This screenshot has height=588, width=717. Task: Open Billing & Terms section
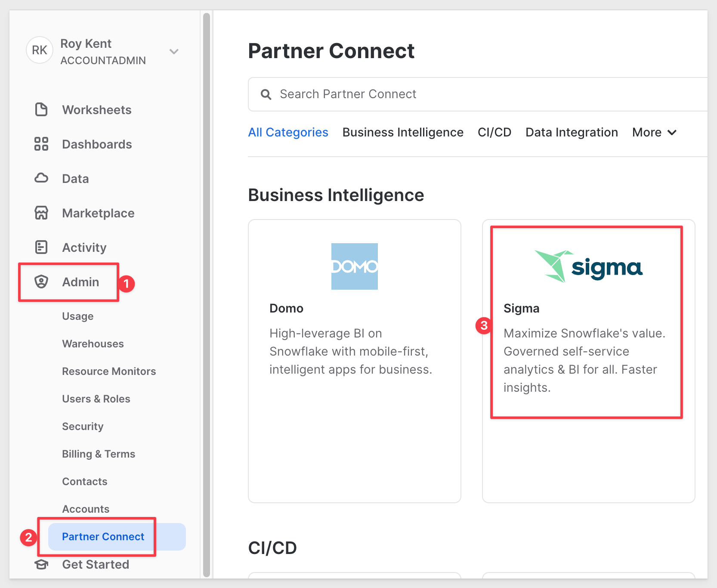click(99, 454)
